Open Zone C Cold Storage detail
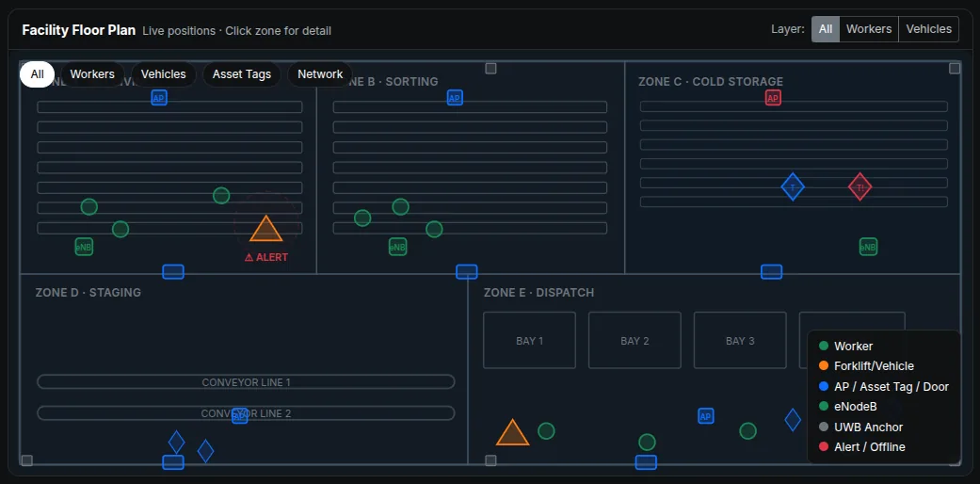Screen dimensions: 980x484 (x=711, y=82)
